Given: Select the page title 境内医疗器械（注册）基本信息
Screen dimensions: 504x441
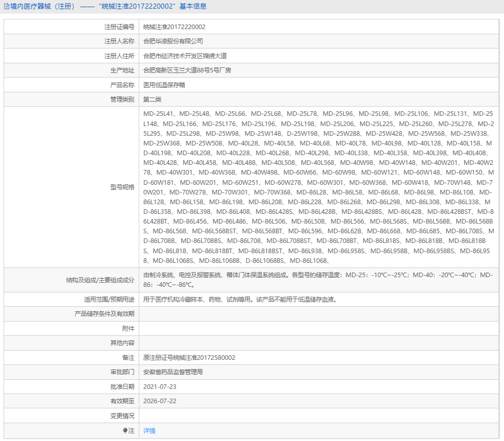Looking at the screenshot, I should pos(108,7).
